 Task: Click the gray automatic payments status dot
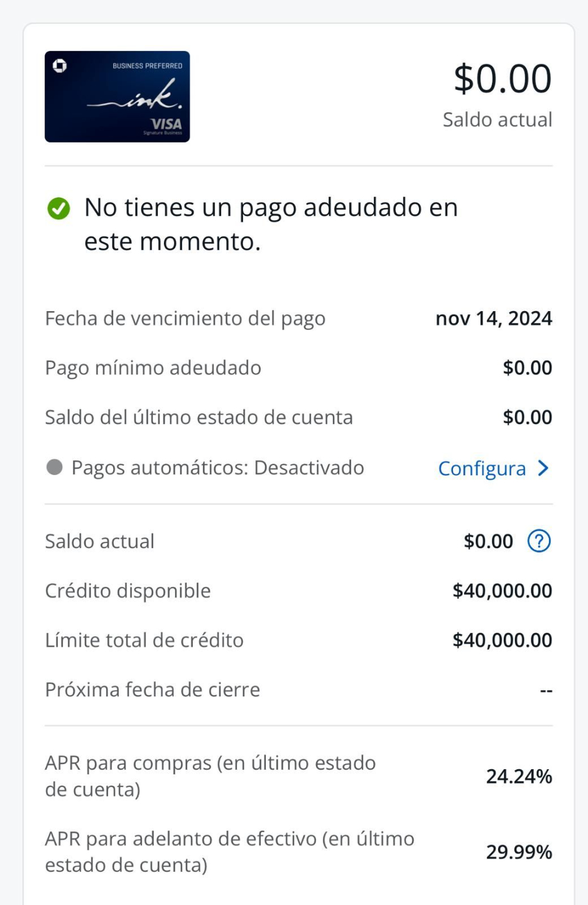click(55, 467)
